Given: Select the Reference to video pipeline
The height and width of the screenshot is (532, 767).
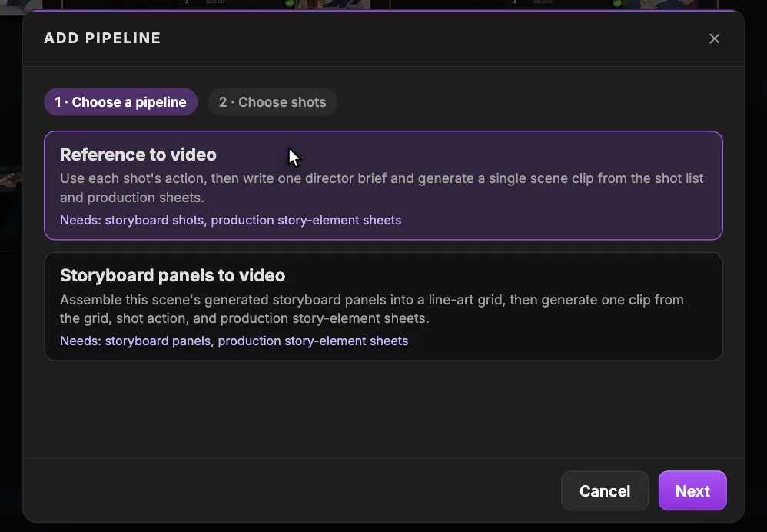Looking at the screenshot, I should coord(383,185).
